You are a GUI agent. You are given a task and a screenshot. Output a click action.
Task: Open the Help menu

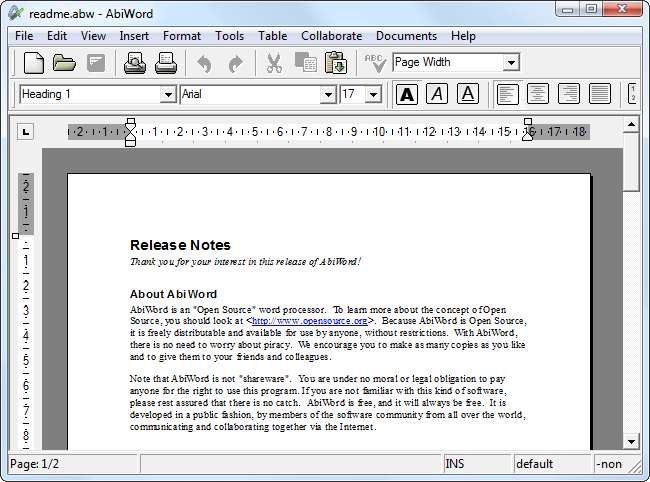[463, 36]
